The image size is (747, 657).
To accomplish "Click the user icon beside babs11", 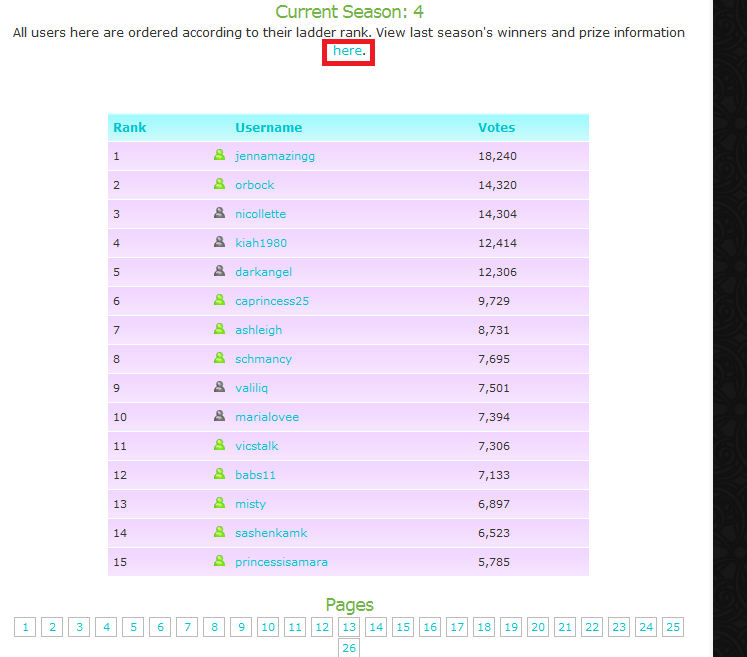I will pyautogui.click(x=219, y=474).
